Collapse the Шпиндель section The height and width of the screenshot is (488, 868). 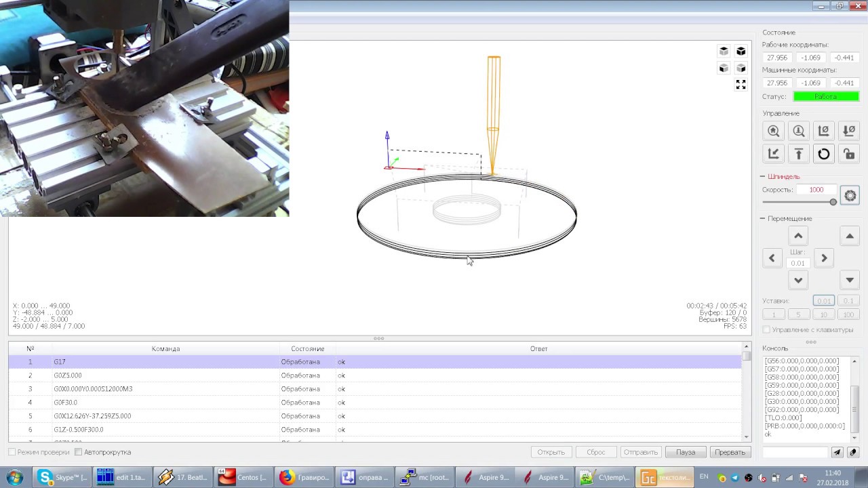(x=763, y=177)
